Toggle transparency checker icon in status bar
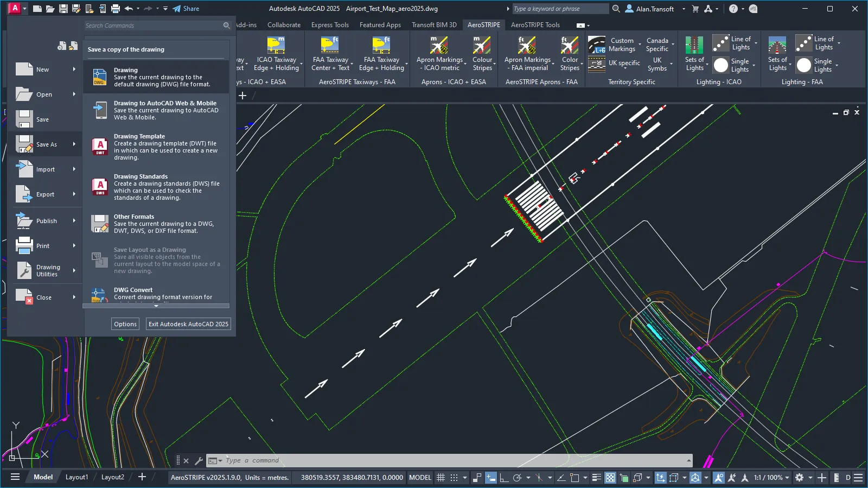Viewport: 868px width, 488px height. pos(610,478)
